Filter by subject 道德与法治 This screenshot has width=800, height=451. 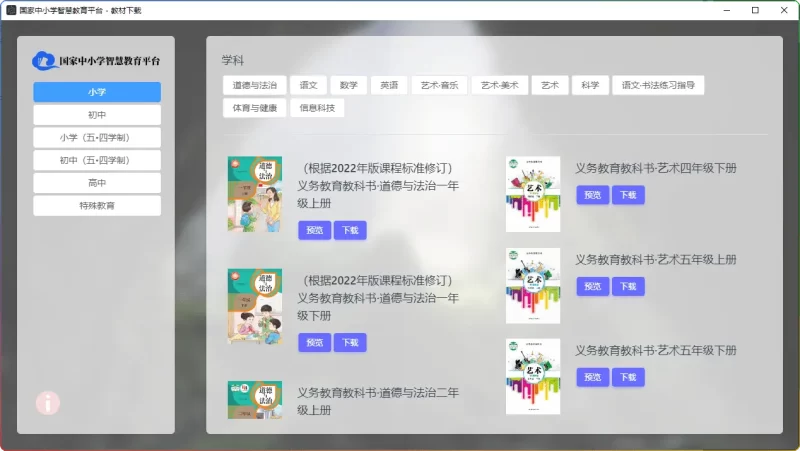(x=255, y=85)
